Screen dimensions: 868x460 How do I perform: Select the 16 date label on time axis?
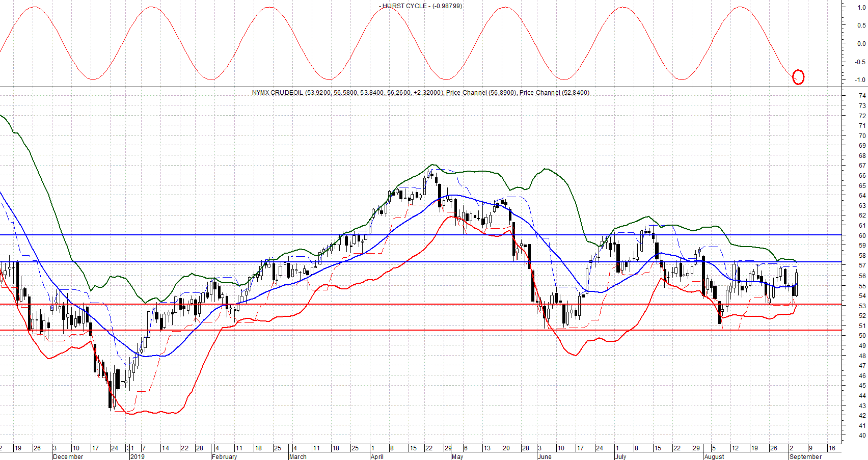[831, 448]
